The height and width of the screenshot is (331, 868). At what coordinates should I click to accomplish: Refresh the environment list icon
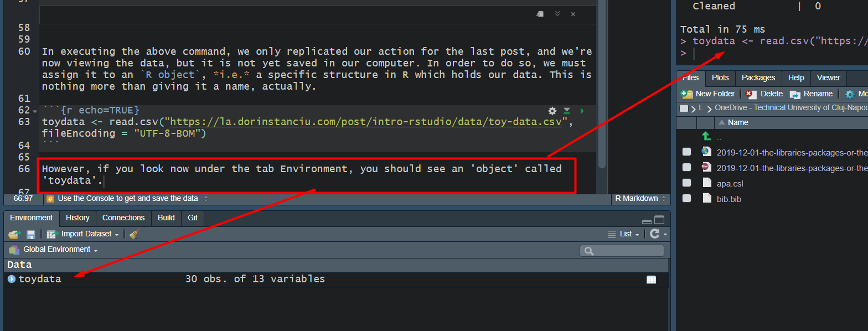(x=654, y=234)
